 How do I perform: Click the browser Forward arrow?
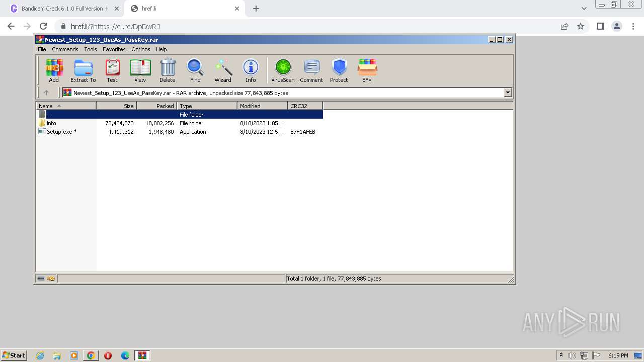27,26
